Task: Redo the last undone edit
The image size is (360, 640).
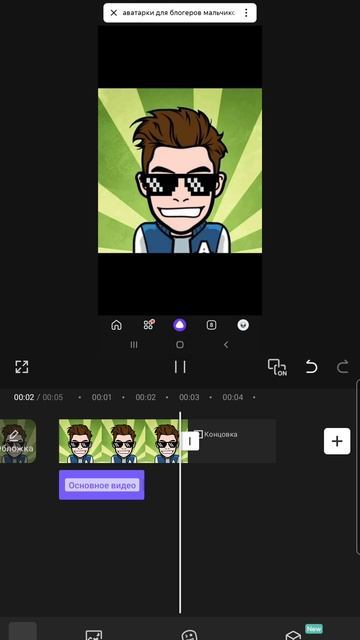Action: tap(343, 367)
